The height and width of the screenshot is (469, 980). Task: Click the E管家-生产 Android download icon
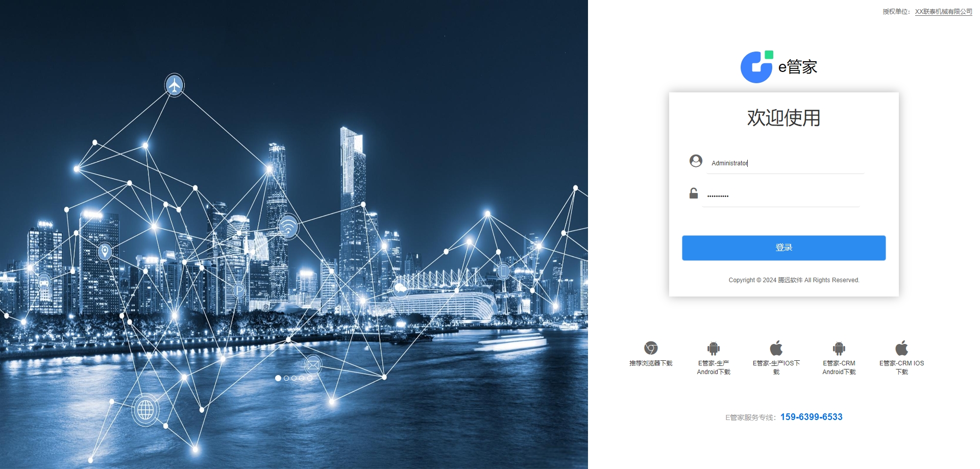tap(714, 348)
